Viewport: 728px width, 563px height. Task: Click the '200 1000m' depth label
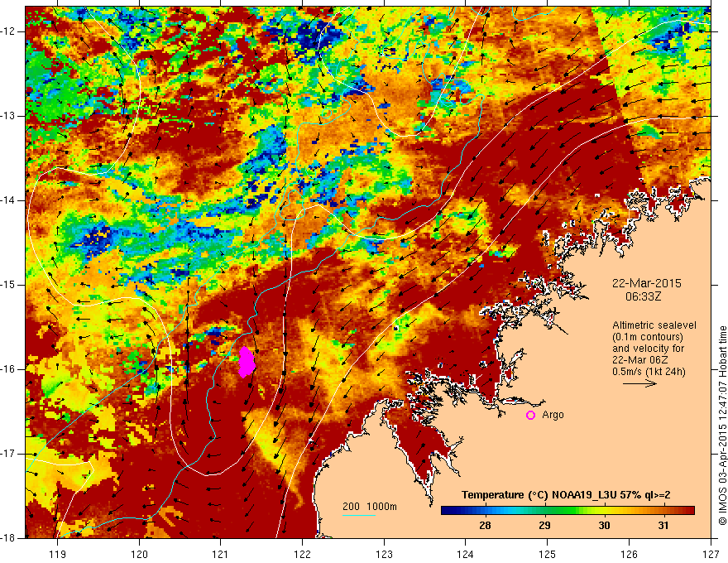pos(370,507)
